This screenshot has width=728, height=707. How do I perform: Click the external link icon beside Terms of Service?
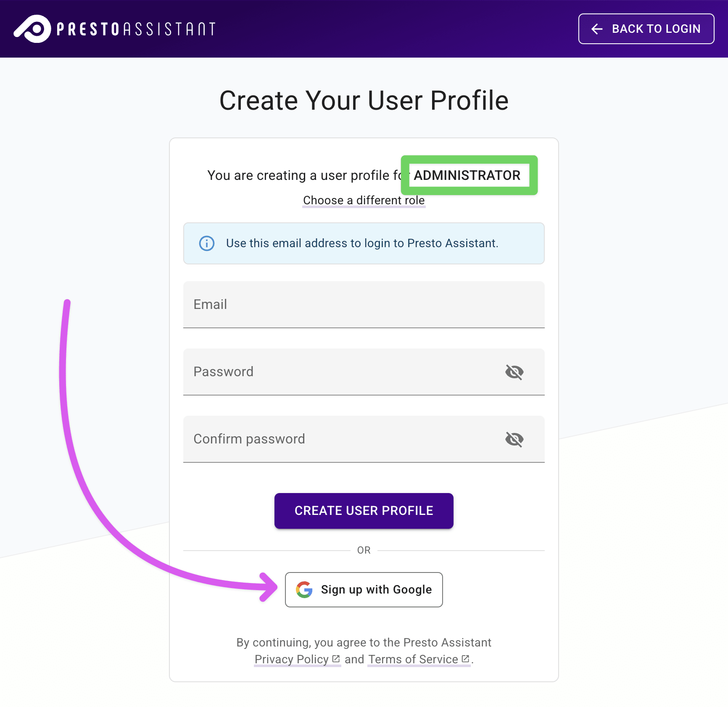(465, 658)
